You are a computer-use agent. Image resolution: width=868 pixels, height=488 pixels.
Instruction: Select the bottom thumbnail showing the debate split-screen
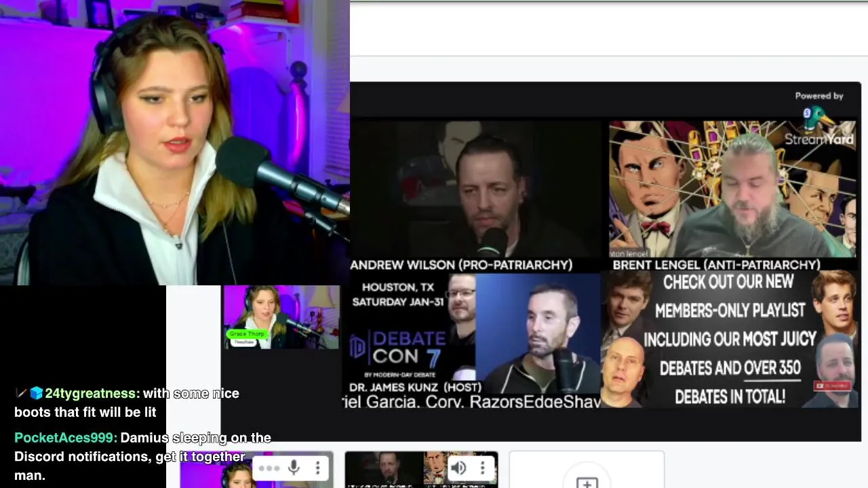point(421,470)
